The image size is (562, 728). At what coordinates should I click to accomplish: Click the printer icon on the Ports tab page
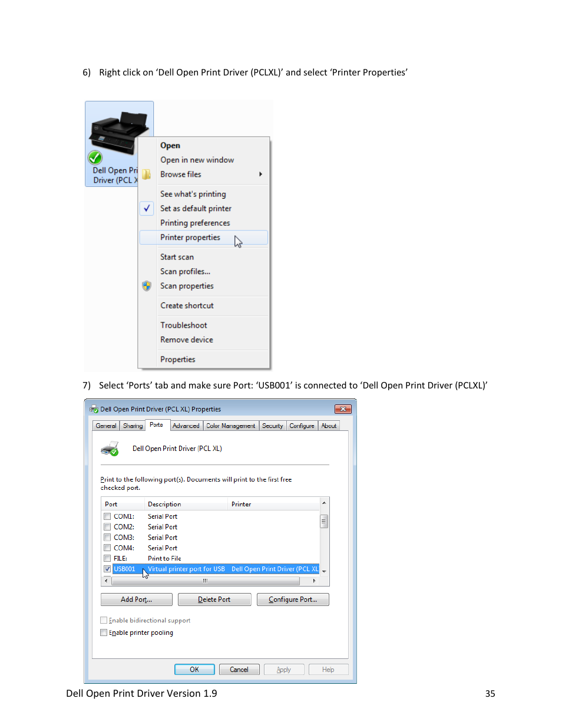coord(110,449)
